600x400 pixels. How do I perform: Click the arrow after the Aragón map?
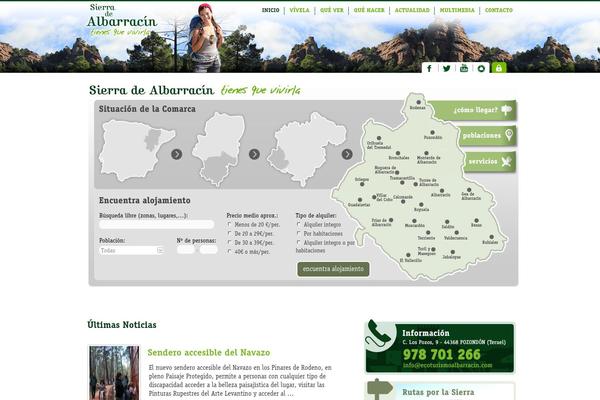pyautogui.click(x=254, y=154)
